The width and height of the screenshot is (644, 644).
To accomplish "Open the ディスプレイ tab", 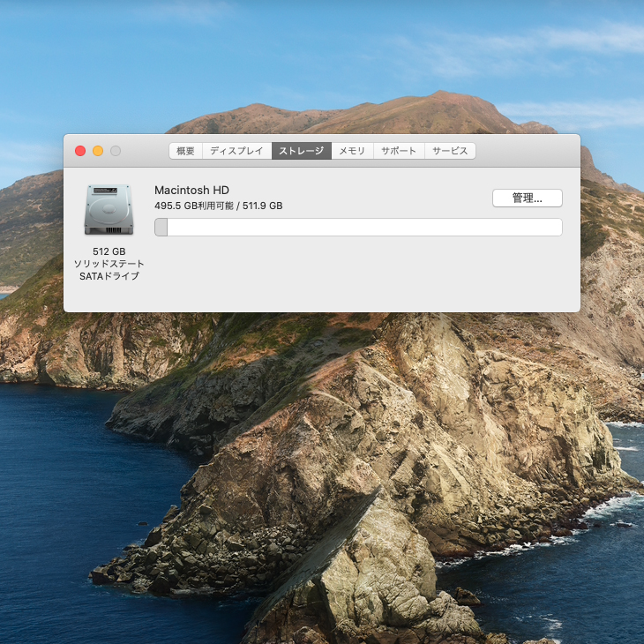I will pyautogui.click(x=237, y=151).
